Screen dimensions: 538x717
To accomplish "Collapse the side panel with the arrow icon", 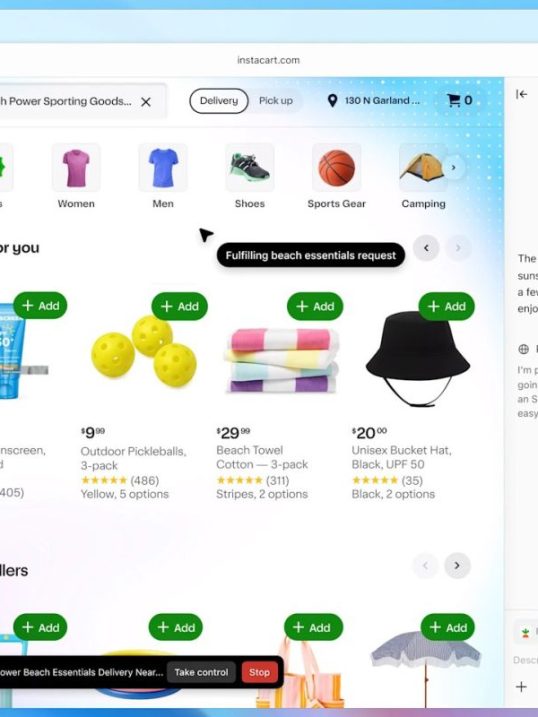I will coord(522,94).
